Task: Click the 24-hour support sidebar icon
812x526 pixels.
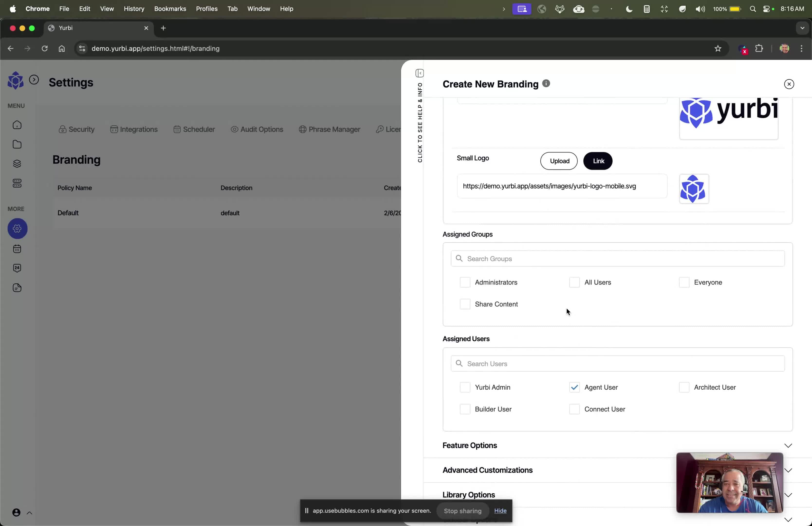Action: click(x=17, y=268)
